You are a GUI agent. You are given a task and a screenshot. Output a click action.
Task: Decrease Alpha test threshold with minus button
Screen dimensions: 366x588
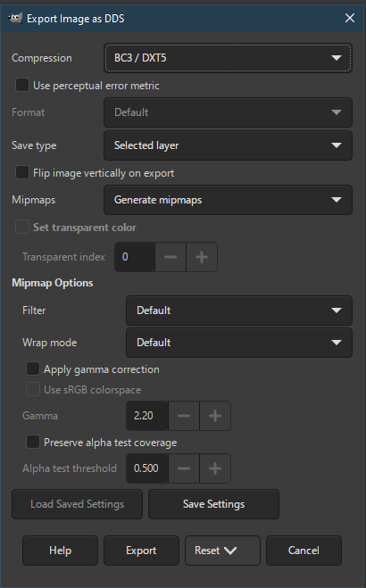[x=184, y=468]
